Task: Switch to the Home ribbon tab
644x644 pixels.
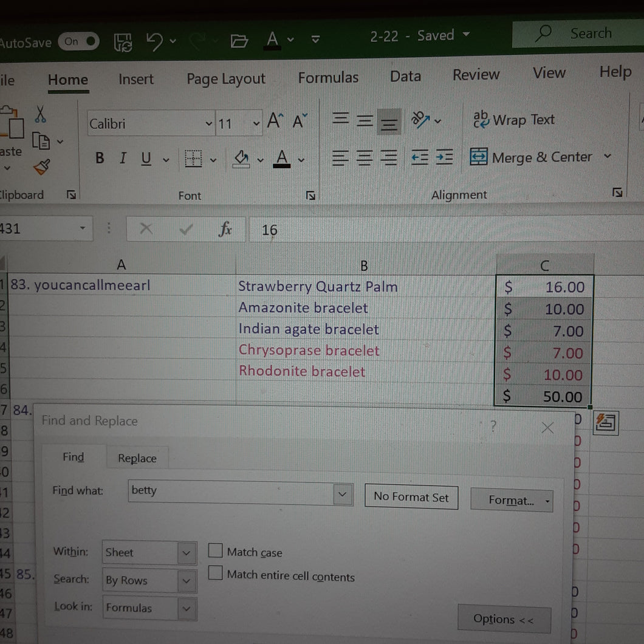Action: click(68, 80)
